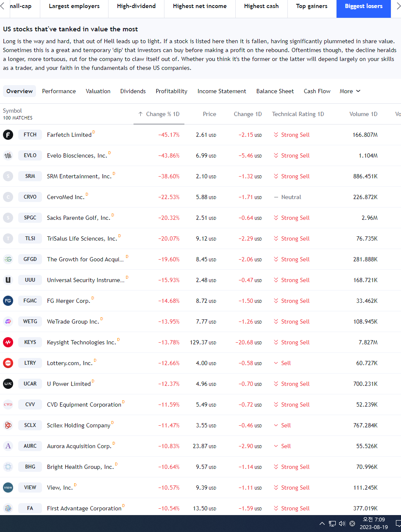The width and height of the screenshot is (401, 532).
Task: Show hidden system tray icons chevron
Action: [x=322, y=524]
